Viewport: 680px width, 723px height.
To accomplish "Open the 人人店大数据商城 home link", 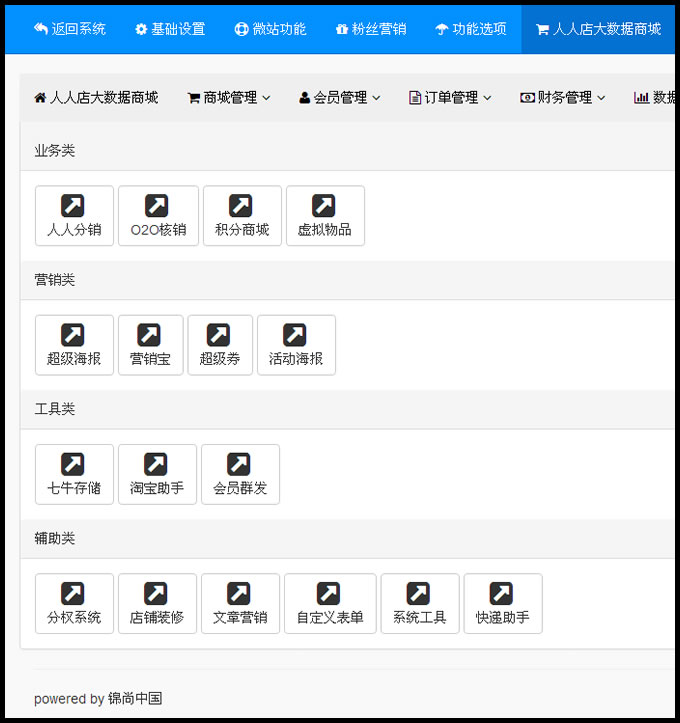I will (x=96, y=98).
